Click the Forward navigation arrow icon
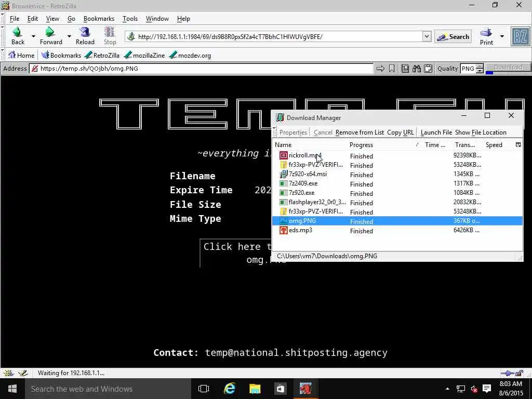 coord(50,32)
